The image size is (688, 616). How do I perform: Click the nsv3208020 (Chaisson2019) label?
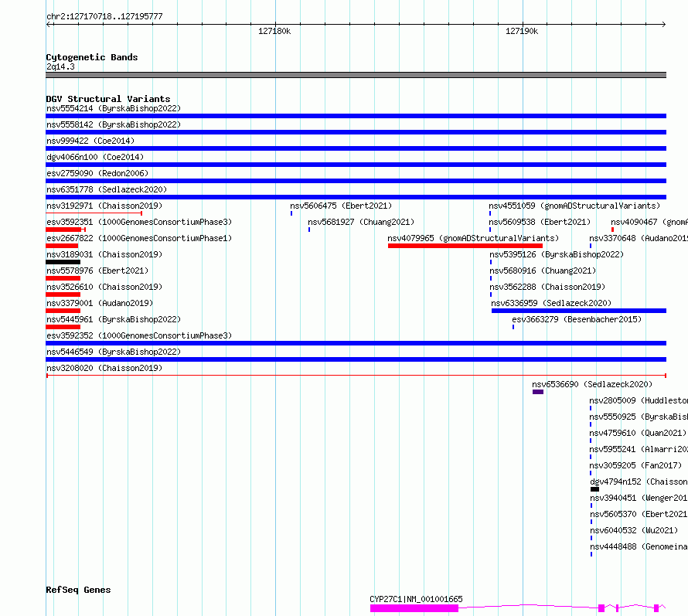(x=104, y=368)
